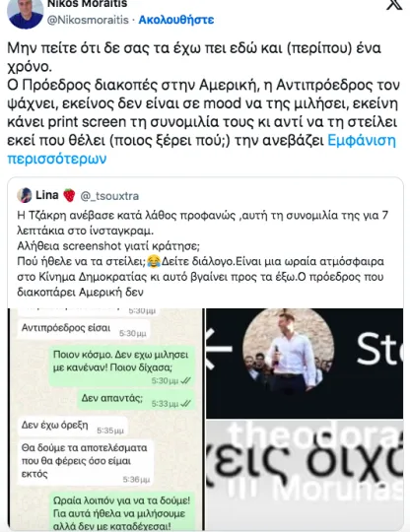
Task: Click the 'Αντιπρόεδρος είσαι' chat bubble
Action: 84,329
